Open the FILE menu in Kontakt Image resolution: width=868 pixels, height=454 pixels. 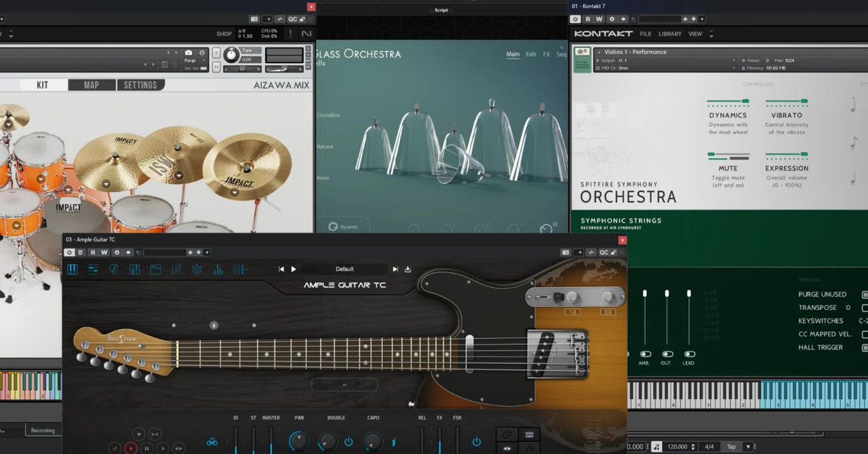pyautogui.click(x=646, y=34)
